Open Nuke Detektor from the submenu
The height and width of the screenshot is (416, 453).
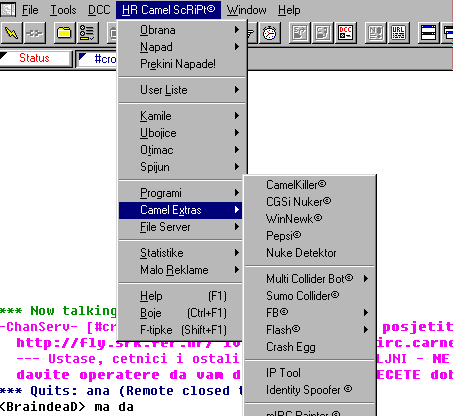[309, 253]
